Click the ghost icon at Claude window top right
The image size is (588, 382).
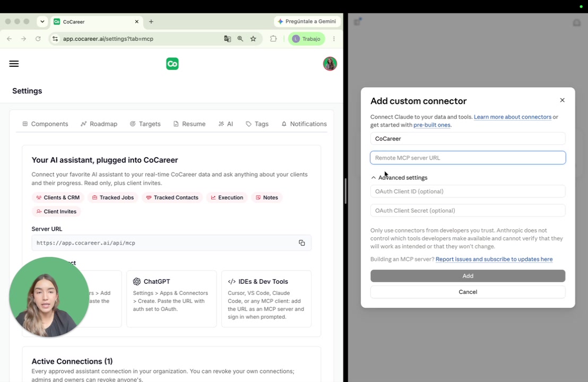577,23
